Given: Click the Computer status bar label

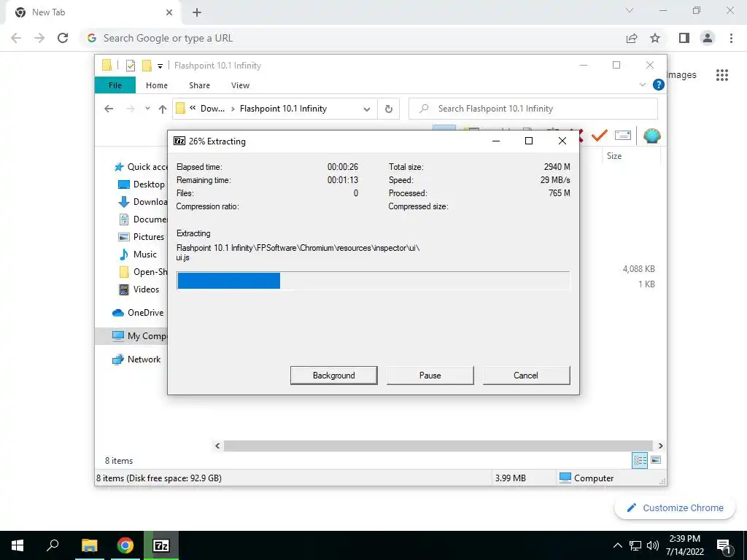Looking at the screenshot, I should click(594, 478).
